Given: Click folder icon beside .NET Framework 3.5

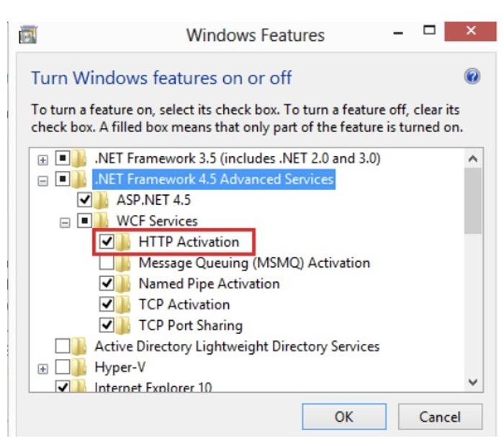Looking at the screenshot, I should pyautogui.click(x=79, y=158).
